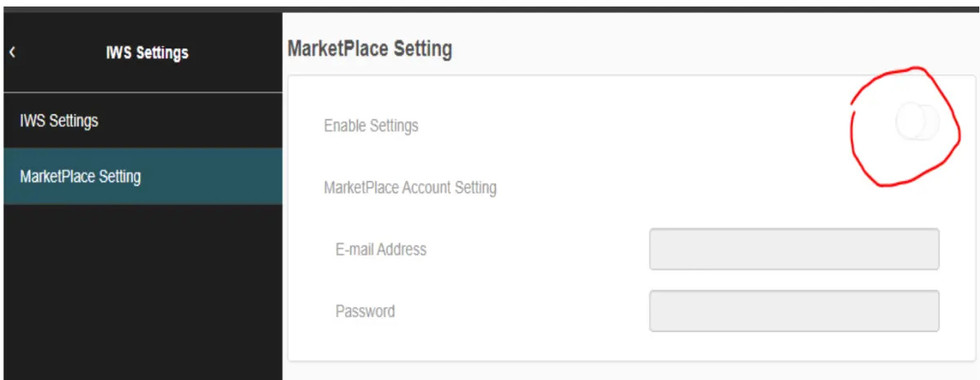This screenshot has height=380, width=980.
Task: Click the dark strip above the page
Action: point(490,3)
